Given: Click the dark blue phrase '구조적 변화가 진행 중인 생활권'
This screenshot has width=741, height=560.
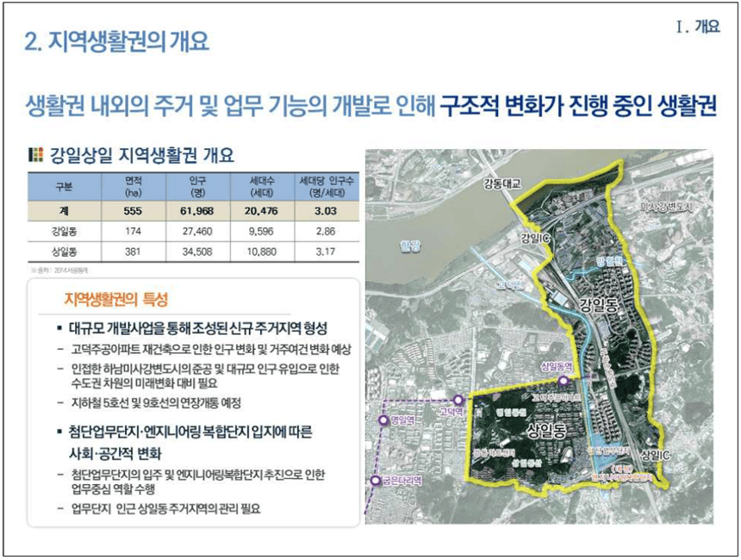Looking at the screenshot, I should [x=578, y=106].
